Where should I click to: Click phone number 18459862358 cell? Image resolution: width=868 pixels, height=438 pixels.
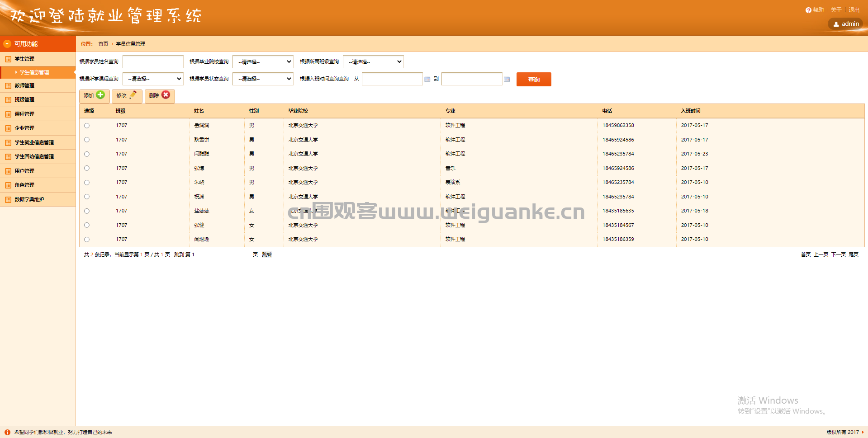click(618, 126)
